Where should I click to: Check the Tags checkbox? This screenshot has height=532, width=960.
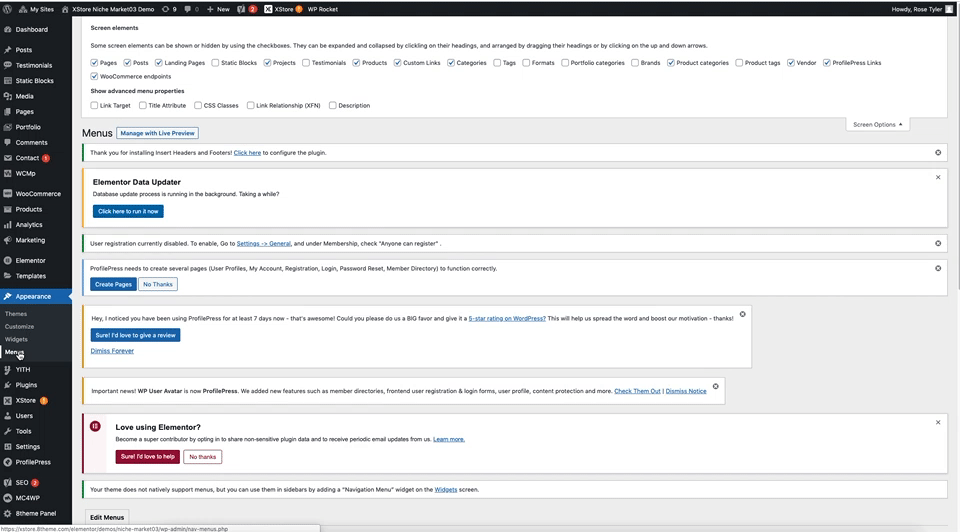497,62
